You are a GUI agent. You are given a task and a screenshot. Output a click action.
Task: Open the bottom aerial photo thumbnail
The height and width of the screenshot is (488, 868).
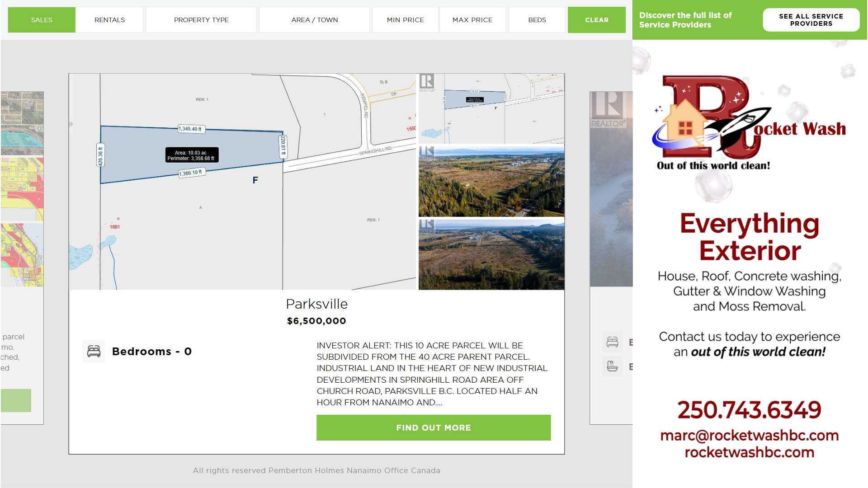[491, 254]
